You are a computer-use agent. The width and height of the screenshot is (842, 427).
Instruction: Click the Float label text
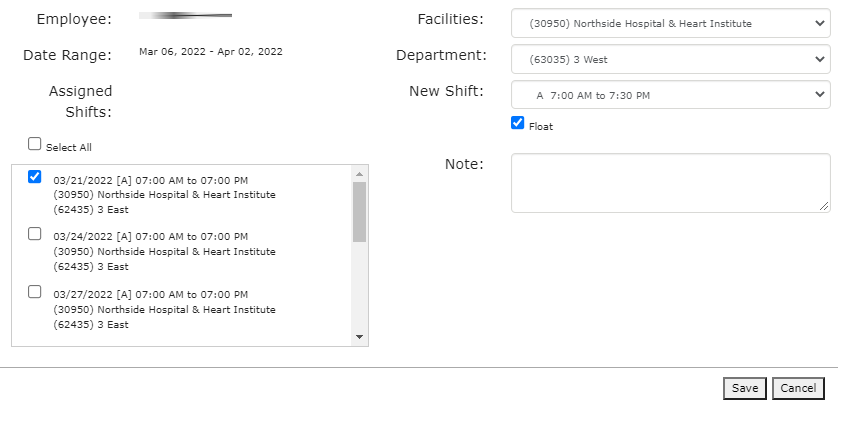(x=541, y=127)
